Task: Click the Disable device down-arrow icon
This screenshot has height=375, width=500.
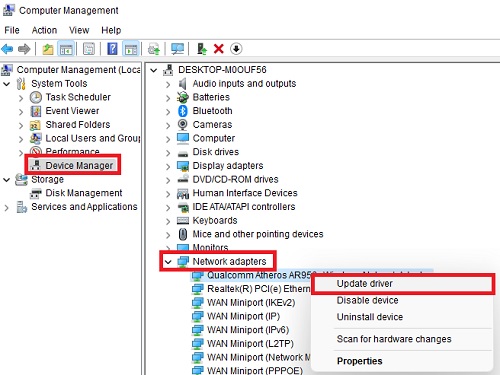Action: coord(236,49)
